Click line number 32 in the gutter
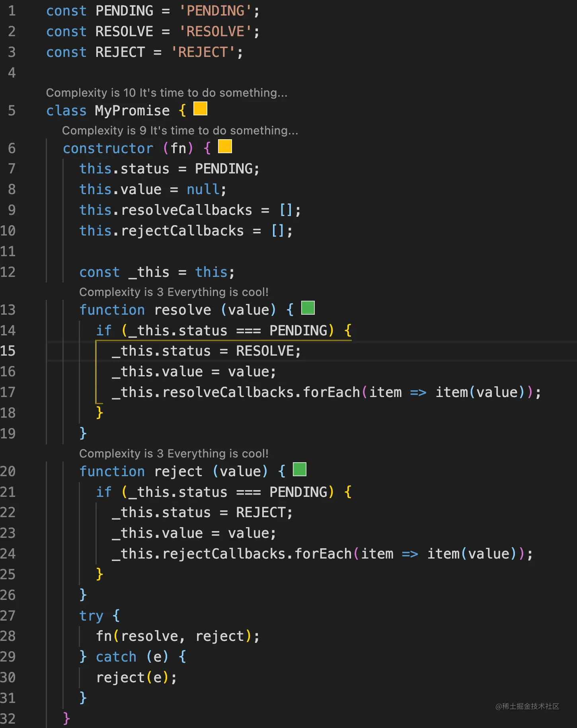 pos(8,719)
